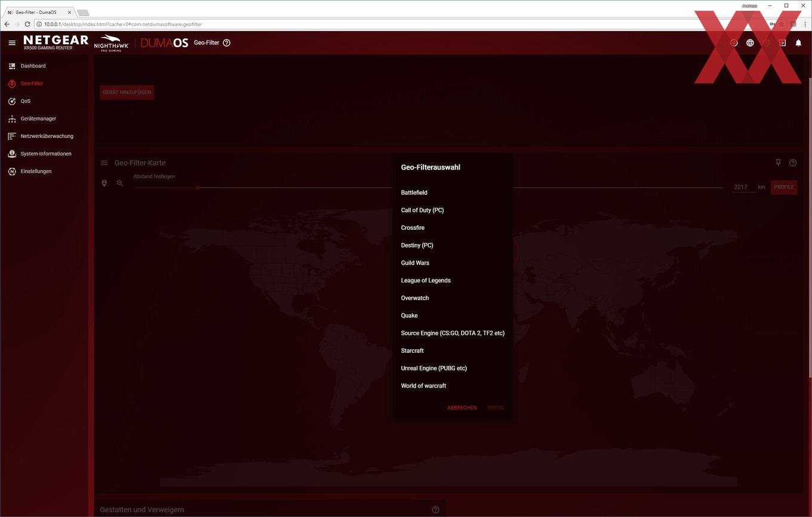Open help for Geo-Filter-Karte panel

pyautogui.click(x=793, y=163)
